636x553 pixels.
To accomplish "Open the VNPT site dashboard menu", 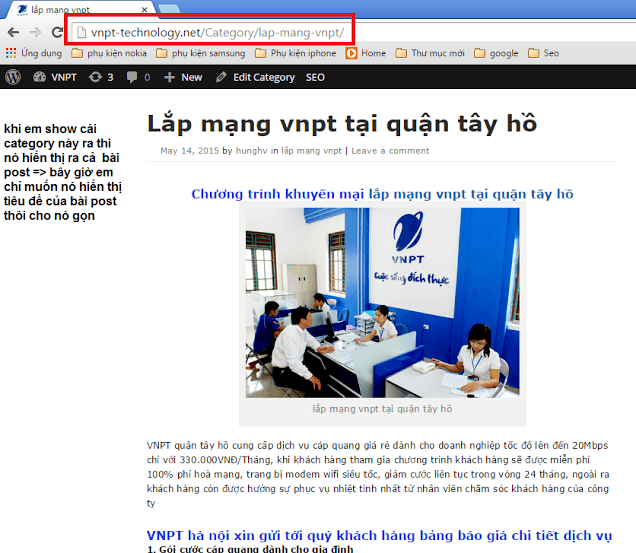I will pyautogui.click(x=55, y=77).
